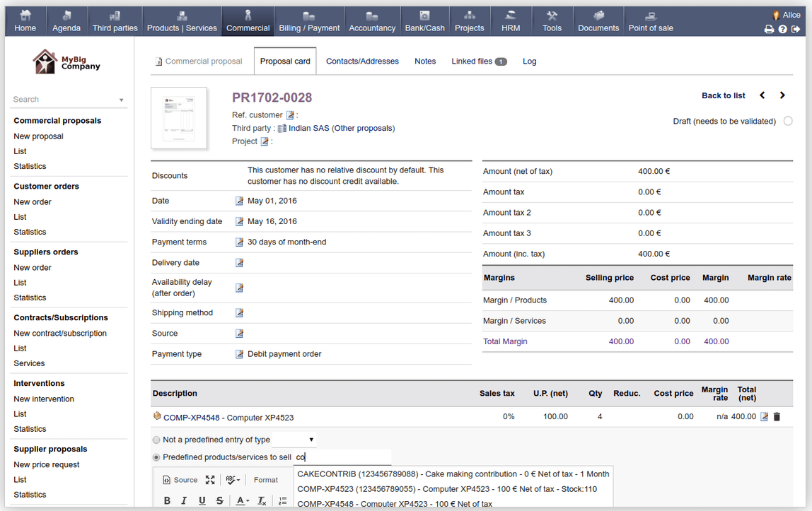The width and height of the screenshot is (812, 511).
Task: Edit Validity ending date pencil icon
Action: 239,221
